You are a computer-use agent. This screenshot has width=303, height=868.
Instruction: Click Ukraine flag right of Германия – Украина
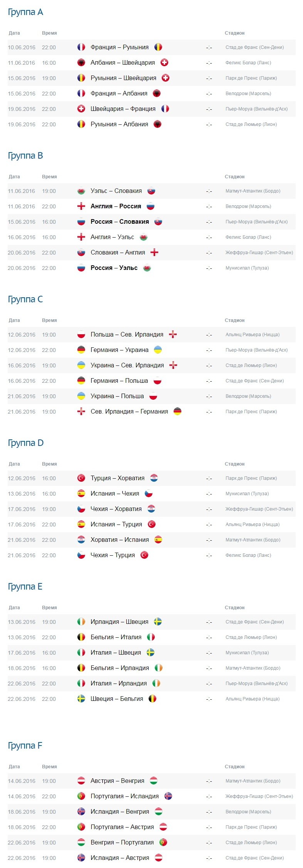(158, 350)
